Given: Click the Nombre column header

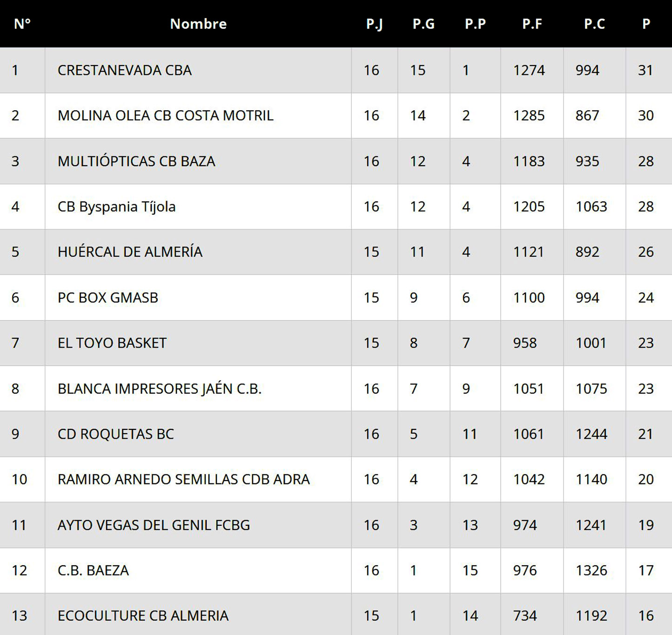Looking at the screenshot, I should (198, 24).
